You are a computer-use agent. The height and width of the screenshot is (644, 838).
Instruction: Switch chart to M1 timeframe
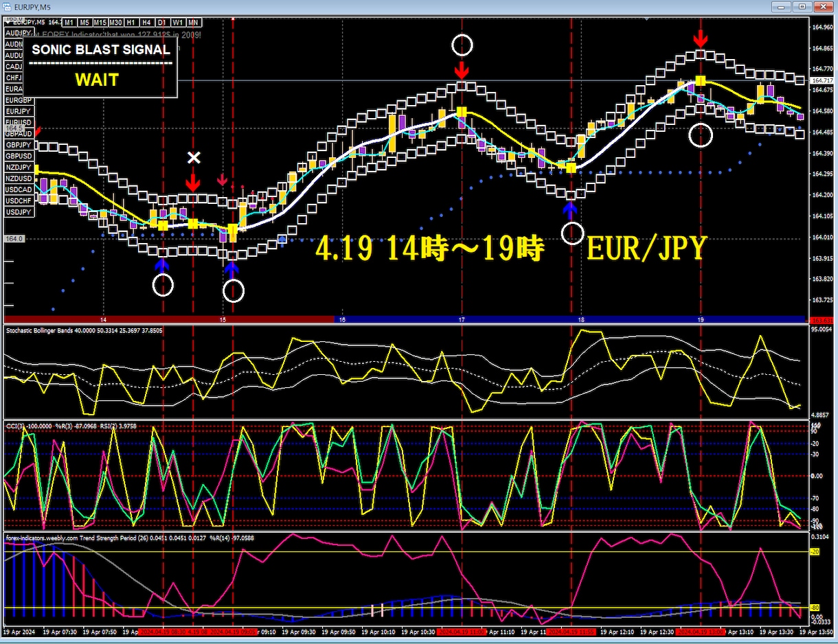point(69,22)
